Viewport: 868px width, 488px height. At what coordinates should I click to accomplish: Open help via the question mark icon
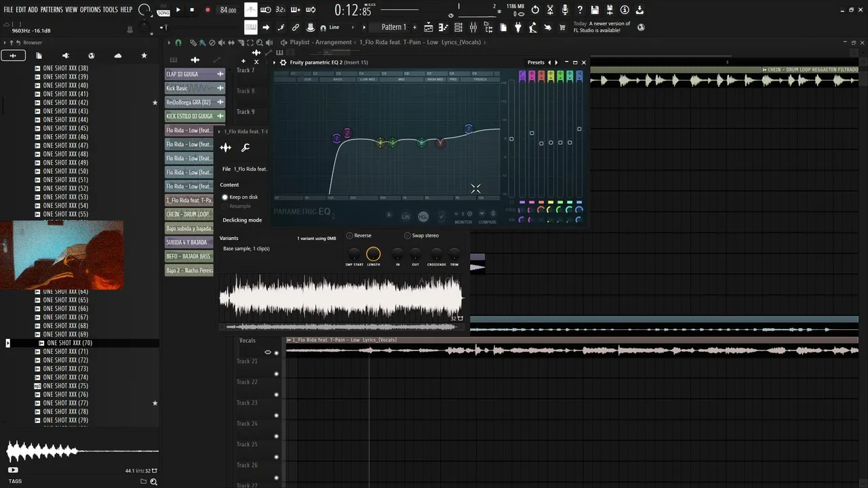(580, 10)
